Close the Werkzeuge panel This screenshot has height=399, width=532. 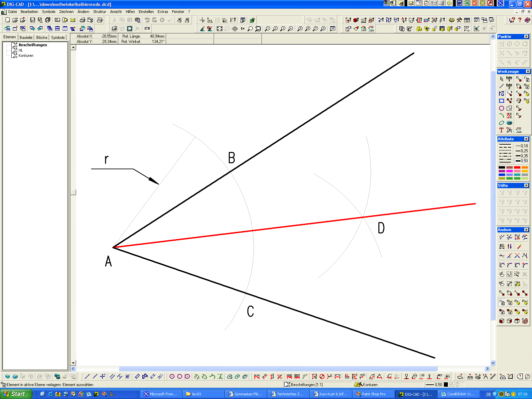click(528, 71)
